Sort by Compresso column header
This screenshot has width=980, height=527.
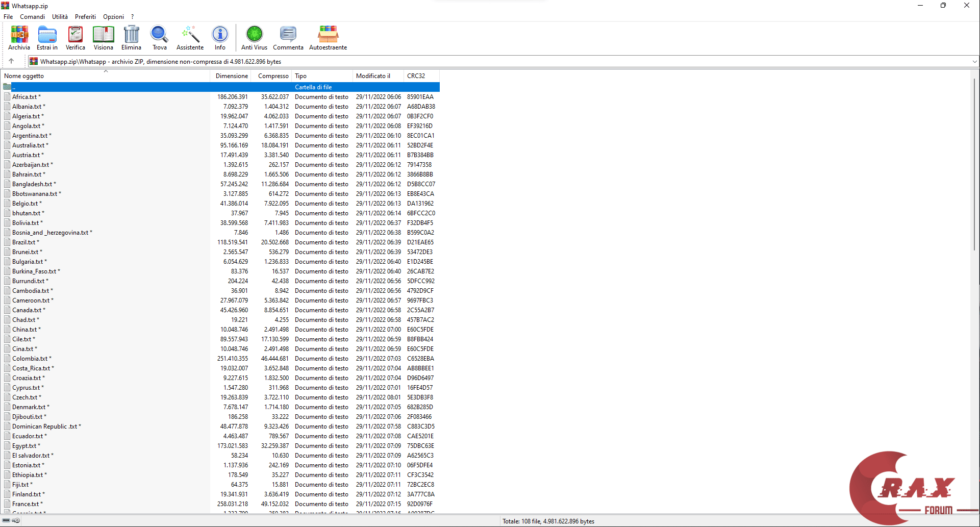click(x=272, y=76)
